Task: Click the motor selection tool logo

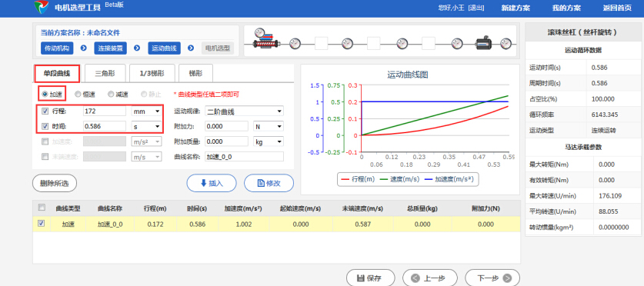Action: pos(41,7)
